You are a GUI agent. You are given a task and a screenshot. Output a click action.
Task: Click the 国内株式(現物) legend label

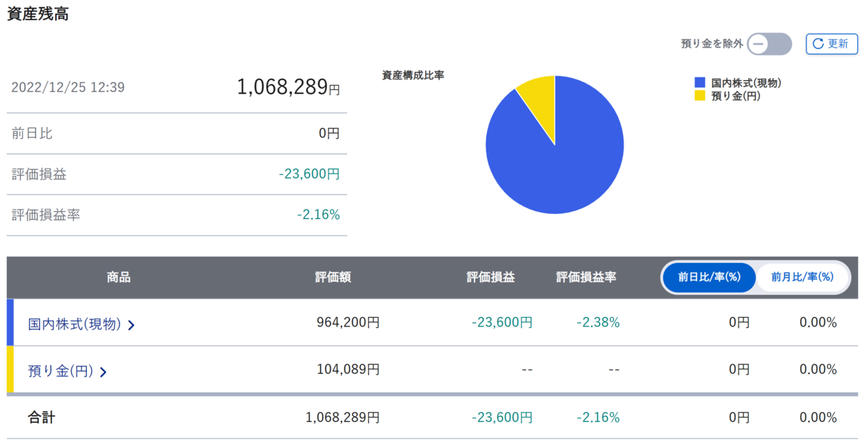tap(746, 83)
